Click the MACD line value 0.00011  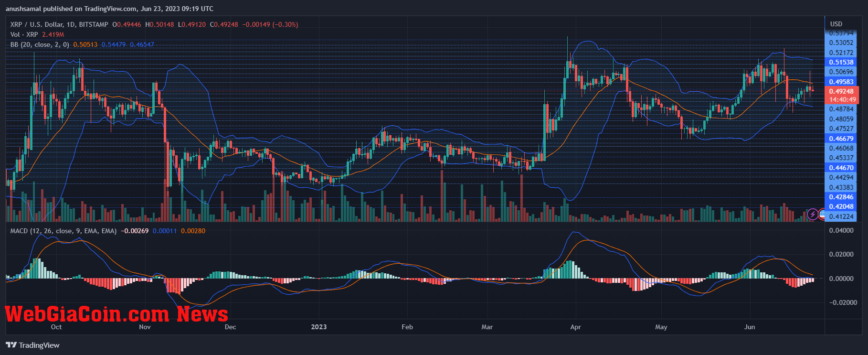point(165,231)
